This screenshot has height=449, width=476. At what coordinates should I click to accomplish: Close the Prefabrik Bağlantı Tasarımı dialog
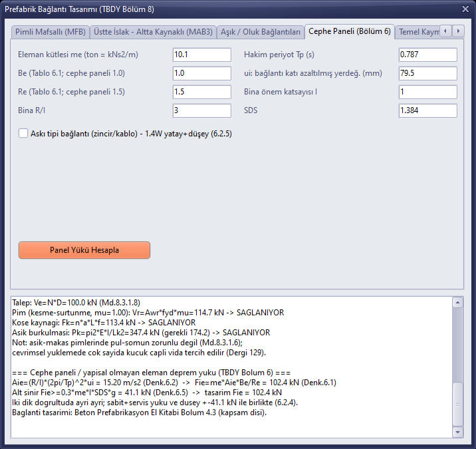coord(465,9)
